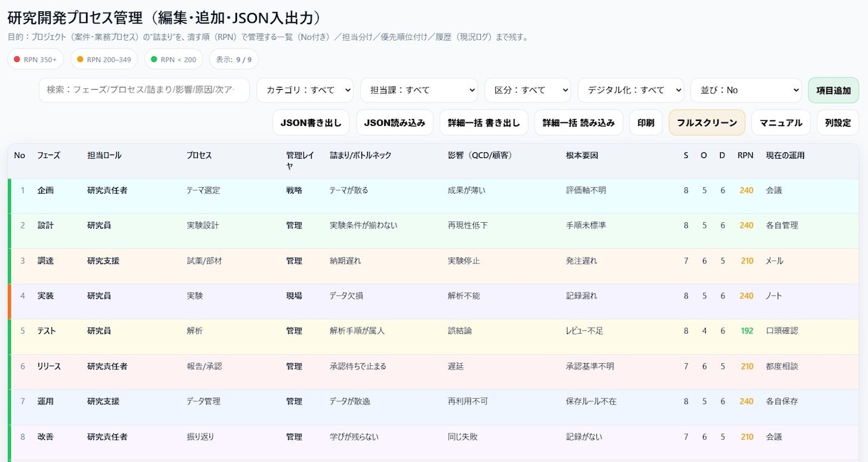Click the 手順未標準 cell

coord(586,225)
